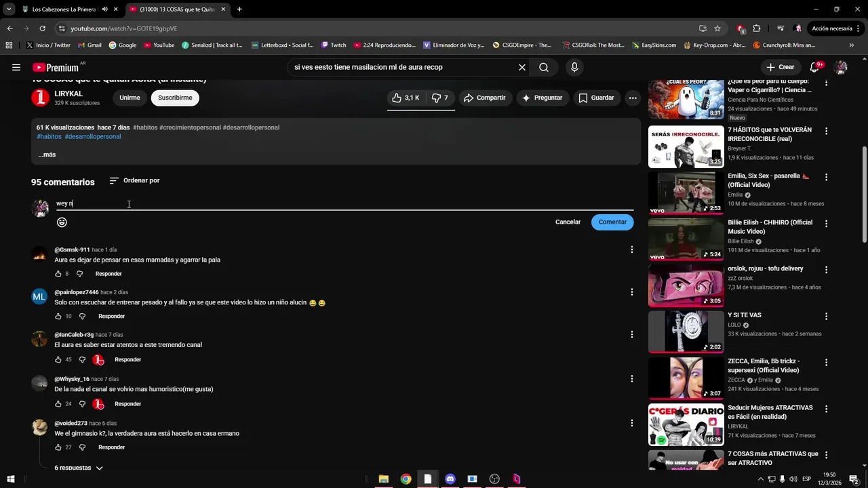Image resolution: width=868 pixels, height=488 pixels.
Task: Expand the 6 respuestas replies thread
Action: point(79,468)
